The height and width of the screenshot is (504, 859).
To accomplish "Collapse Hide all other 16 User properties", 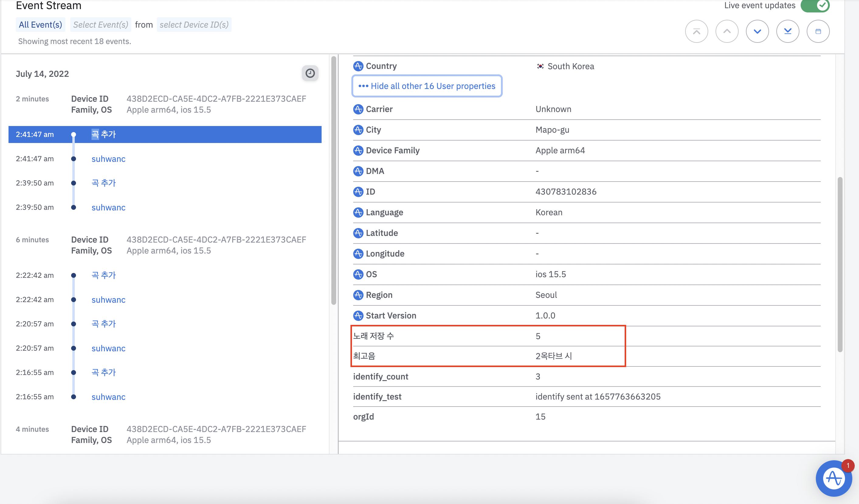I will 427,86.
